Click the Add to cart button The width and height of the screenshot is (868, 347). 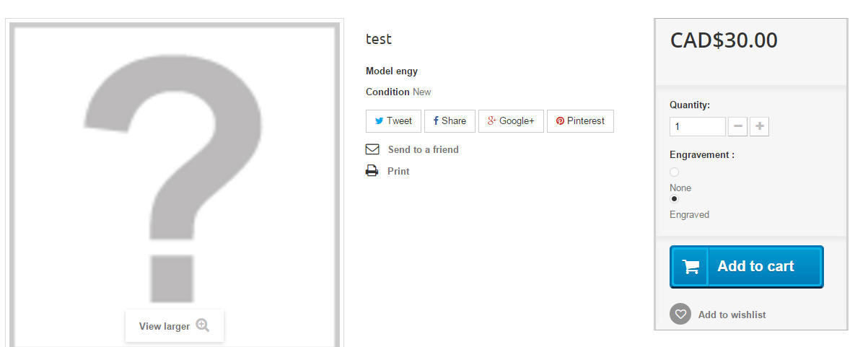point(747,267)
